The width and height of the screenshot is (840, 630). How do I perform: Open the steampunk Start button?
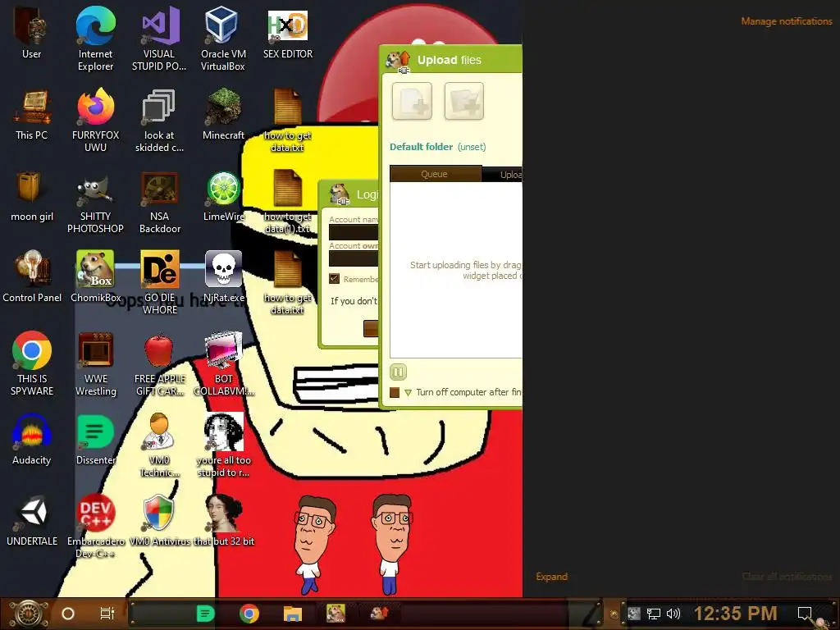coord(29,614)
